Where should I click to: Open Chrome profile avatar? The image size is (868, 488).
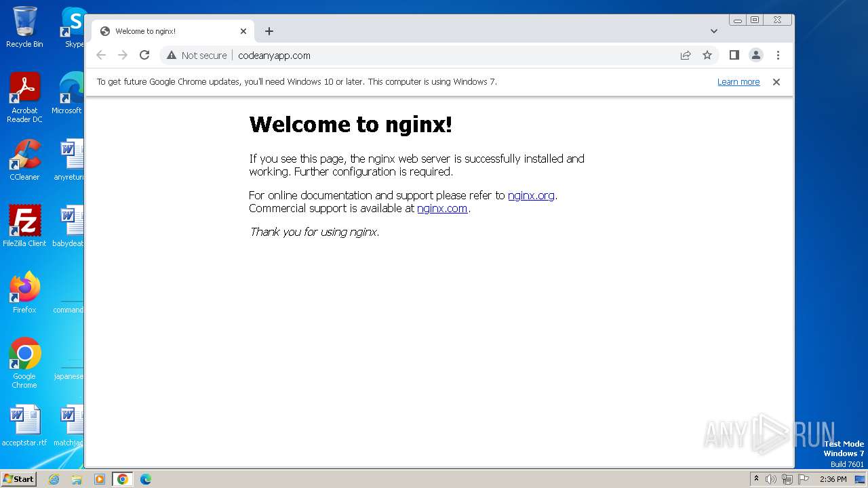pyautogui.click(x=756, y=56)
